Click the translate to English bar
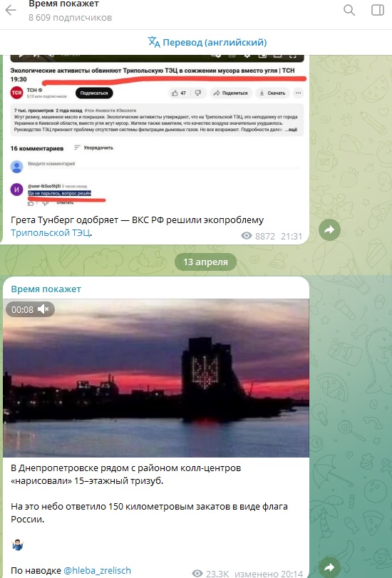The width and height of the screenshot is (392, 578). click(207, 42)
